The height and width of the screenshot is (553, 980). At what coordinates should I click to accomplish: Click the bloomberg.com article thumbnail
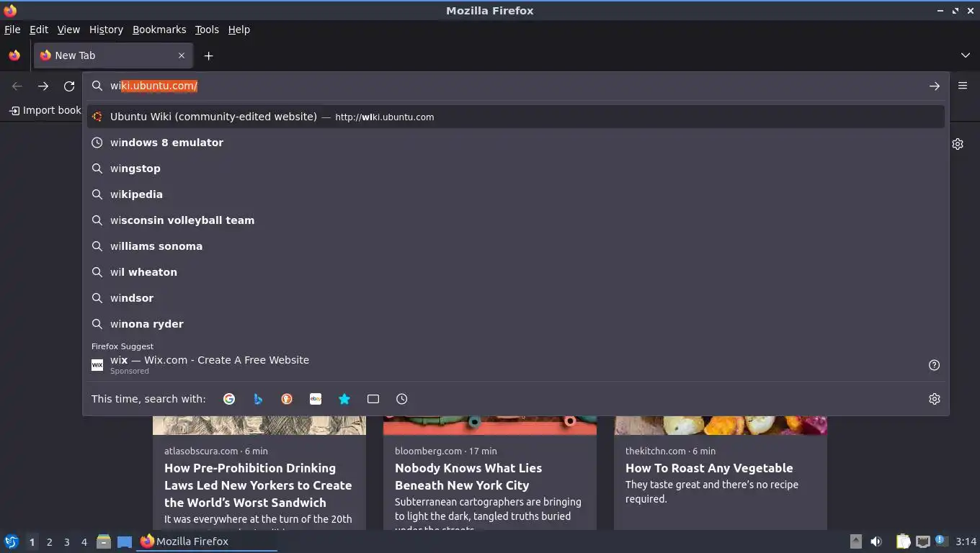(x=490, y=425)
